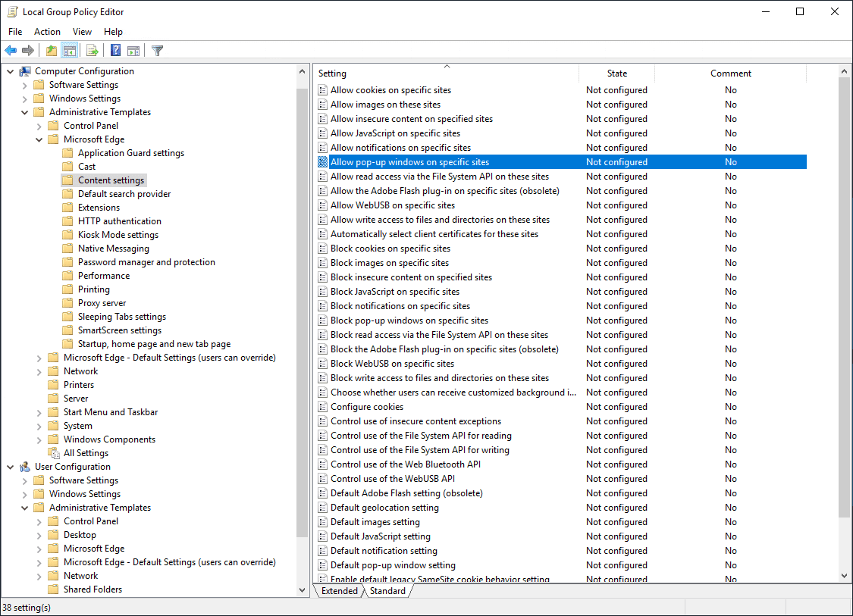The height and width of the screenshot is (616, 853).
Task: Click the Export List toolbar icon
Action: pyautogui.click(x=93, y=51)
